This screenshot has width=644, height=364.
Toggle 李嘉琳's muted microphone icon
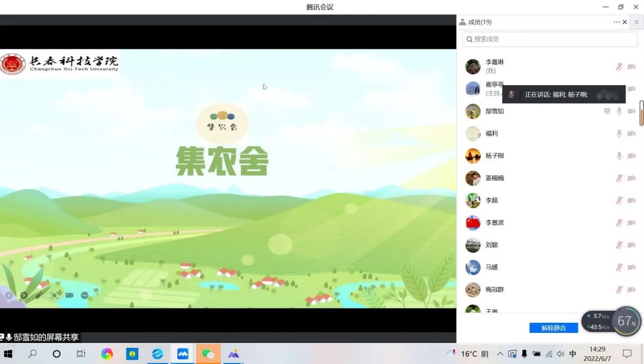620,66
